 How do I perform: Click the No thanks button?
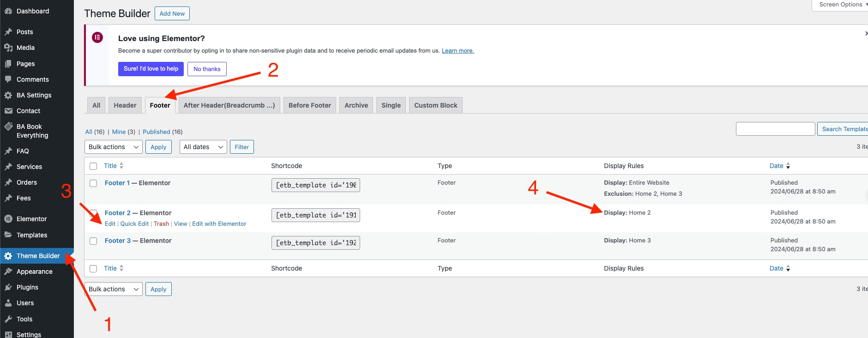point(207,69)
